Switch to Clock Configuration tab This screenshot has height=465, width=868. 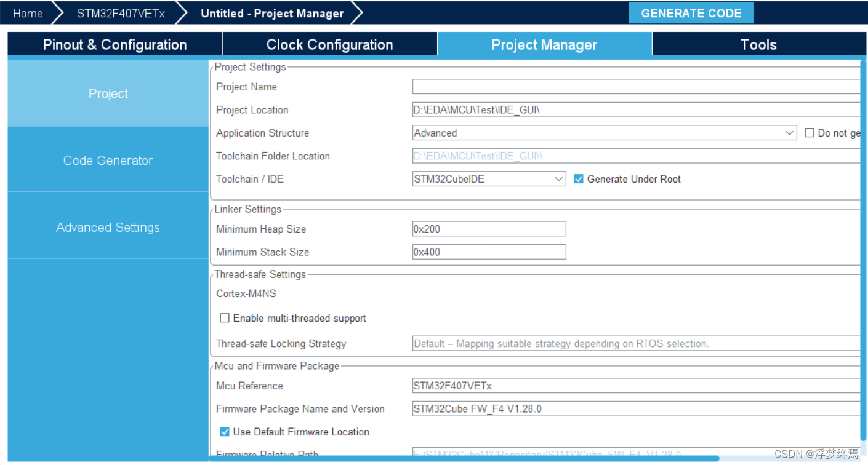329,44
